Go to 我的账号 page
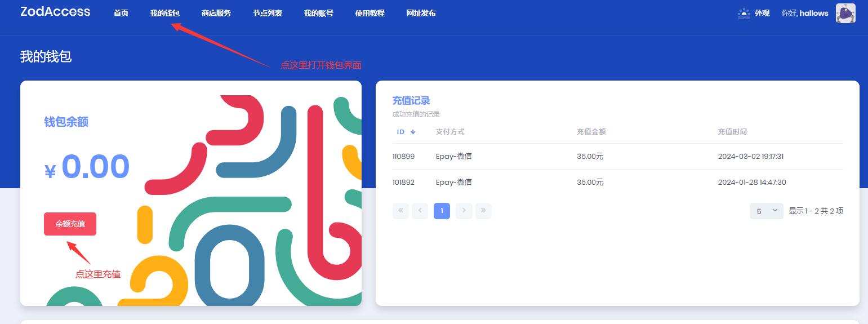 tap(318, 13)
